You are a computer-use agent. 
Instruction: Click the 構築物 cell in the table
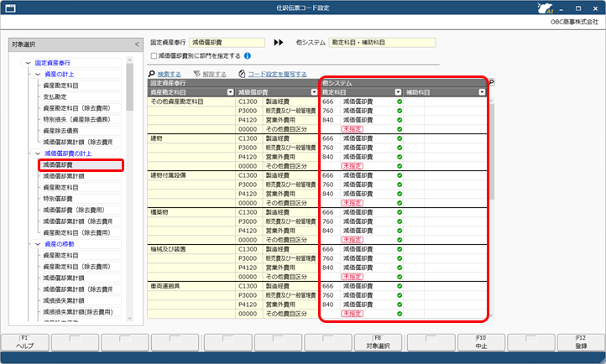[191, 212]
